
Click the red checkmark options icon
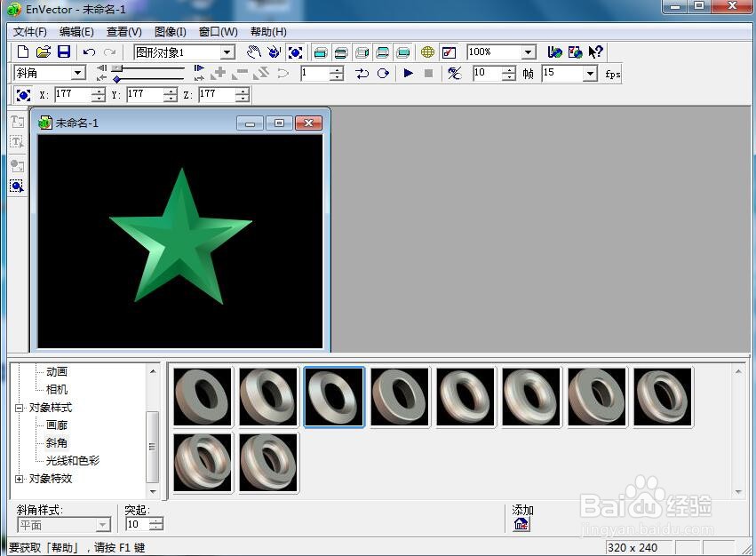coord(449,52)
